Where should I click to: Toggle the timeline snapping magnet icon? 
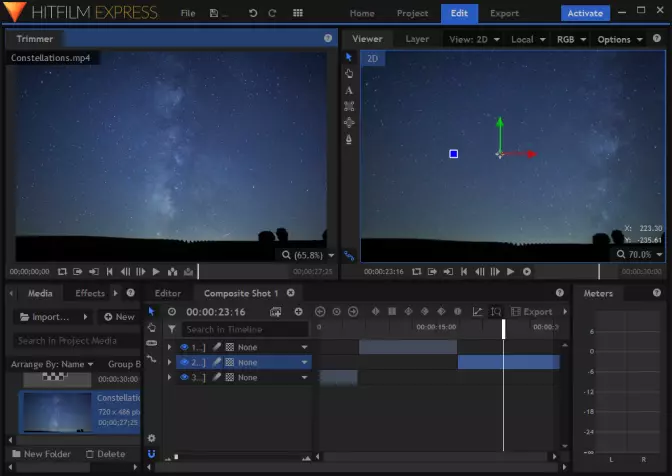[x=151, y=454]
